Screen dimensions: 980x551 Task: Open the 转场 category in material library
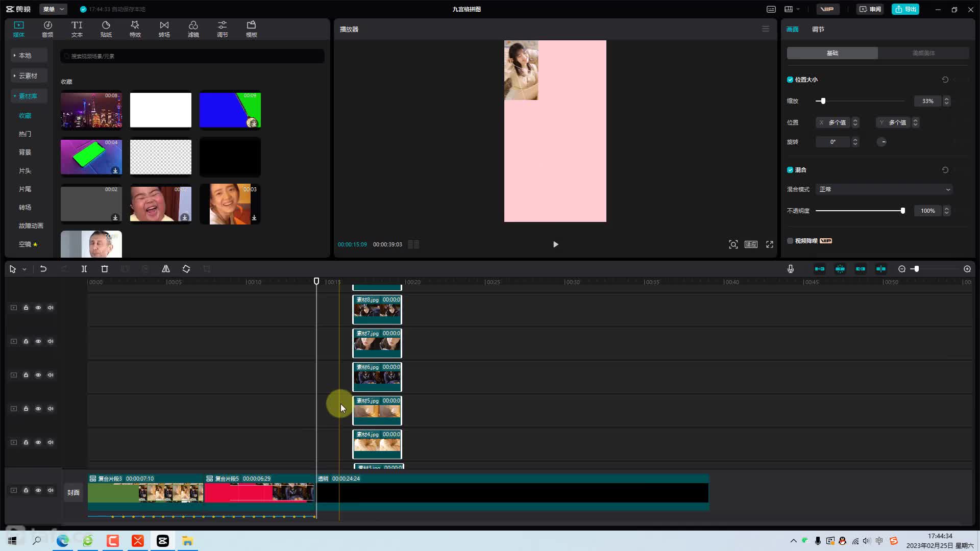coord(25,207)
